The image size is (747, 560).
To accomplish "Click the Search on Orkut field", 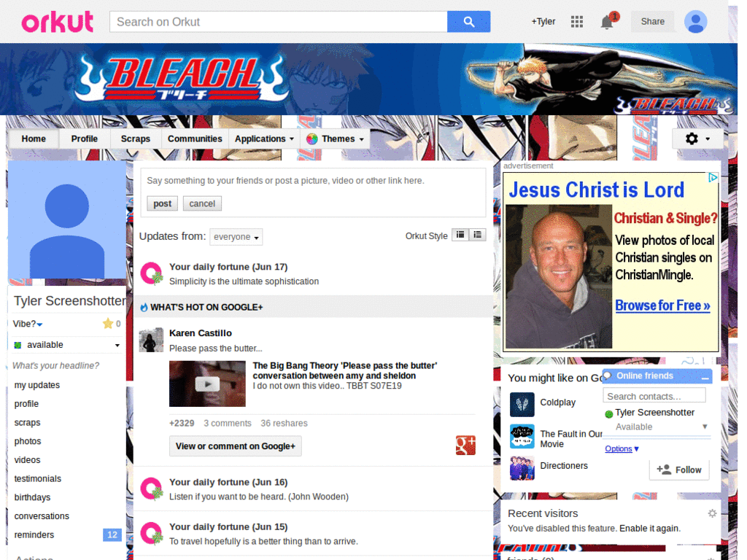I will 279,22.
